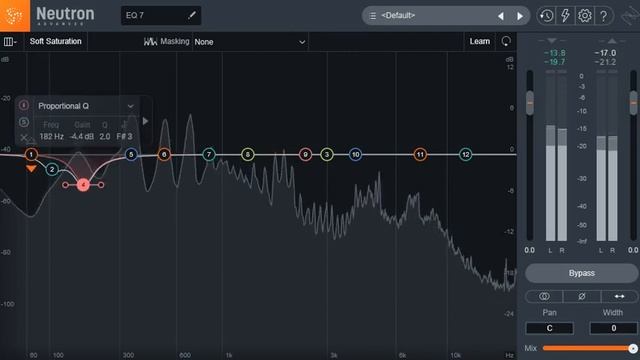
Task: Click the 182 Hz frequency value
Action: click(51, 137)
